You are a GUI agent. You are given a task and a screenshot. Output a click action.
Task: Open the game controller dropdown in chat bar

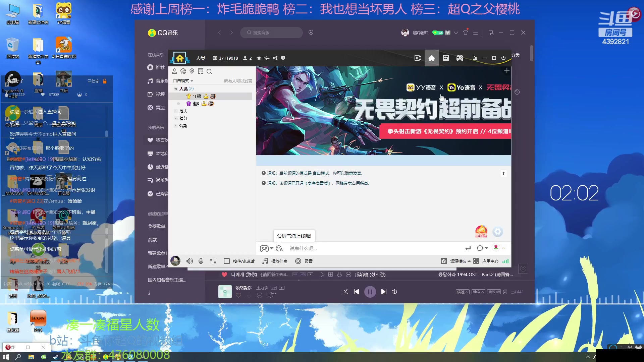(266, 248)
